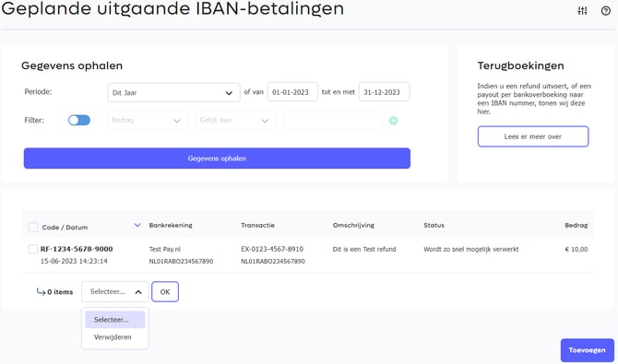618x364 pixels.
Task: Click the 'Lees er meer over' button
Action: (533, 136)
